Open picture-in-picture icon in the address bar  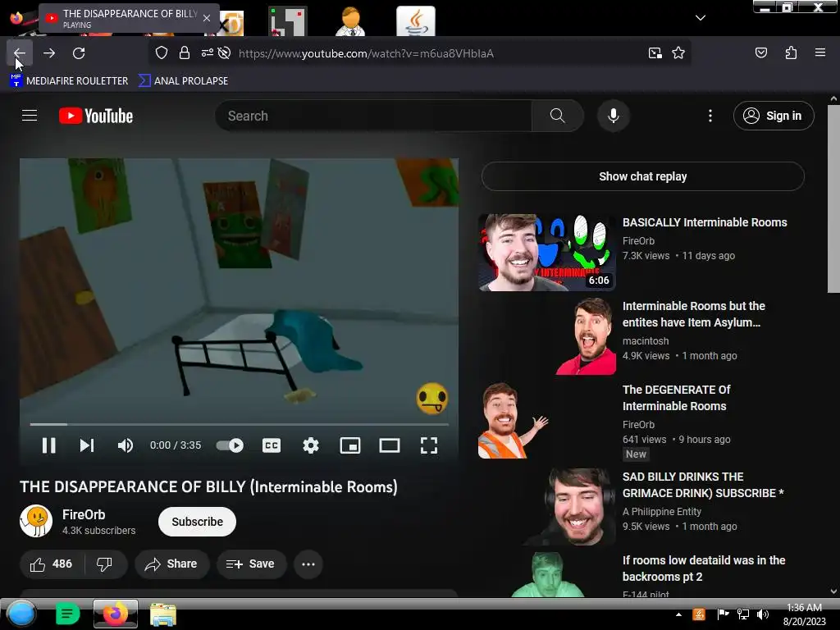point(655,53)
